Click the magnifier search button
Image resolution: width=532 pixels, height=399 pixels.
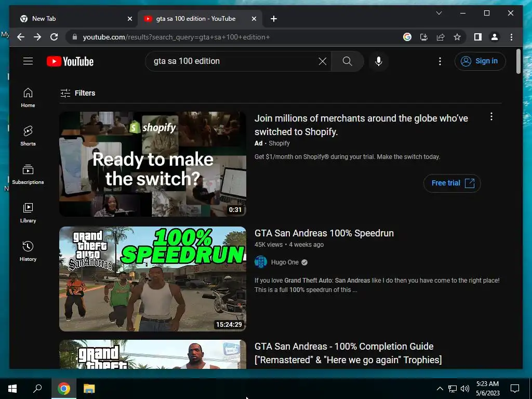(x=347, y=61)
